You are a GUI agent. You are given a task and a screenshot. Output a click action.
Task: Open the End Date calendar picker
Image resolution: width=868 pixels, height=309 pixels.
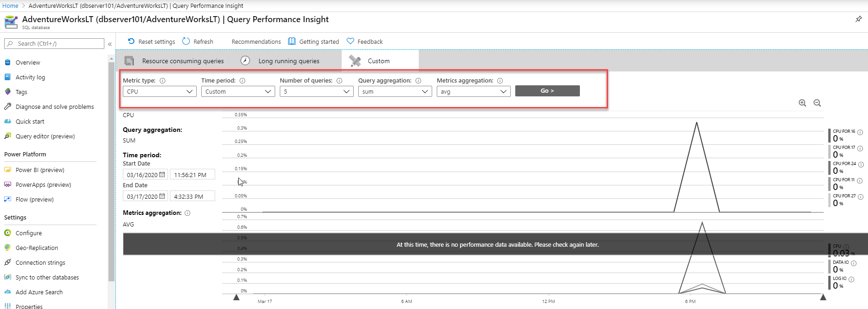coord(162,196)
